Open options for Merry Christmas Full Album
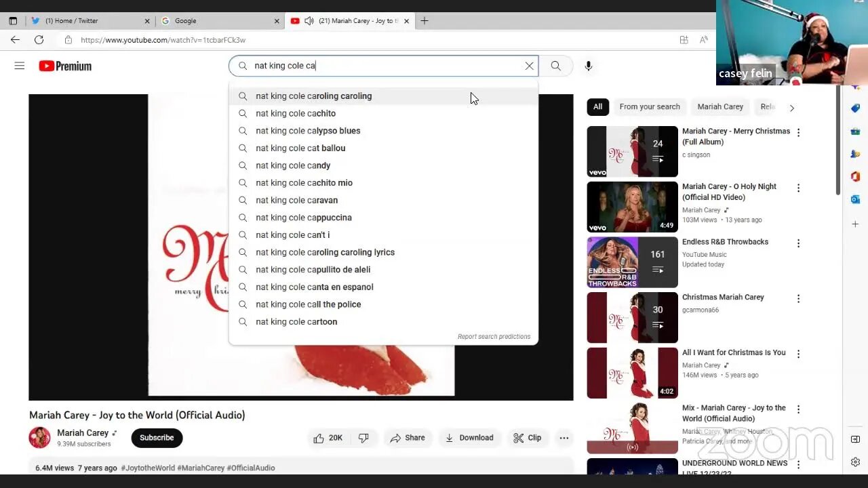This screenshot has height=488, width=868. point(798,133)
